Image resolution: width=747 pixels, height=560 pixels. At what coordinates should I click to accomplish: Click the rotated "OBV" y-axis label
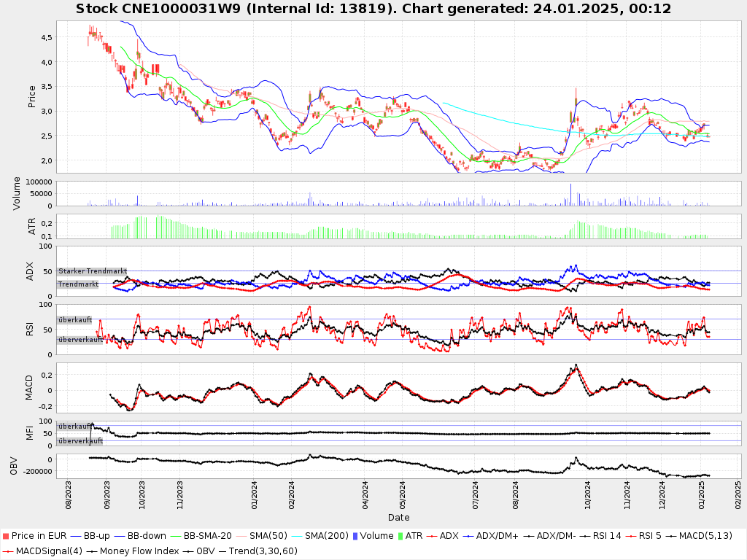click(14, 466)
